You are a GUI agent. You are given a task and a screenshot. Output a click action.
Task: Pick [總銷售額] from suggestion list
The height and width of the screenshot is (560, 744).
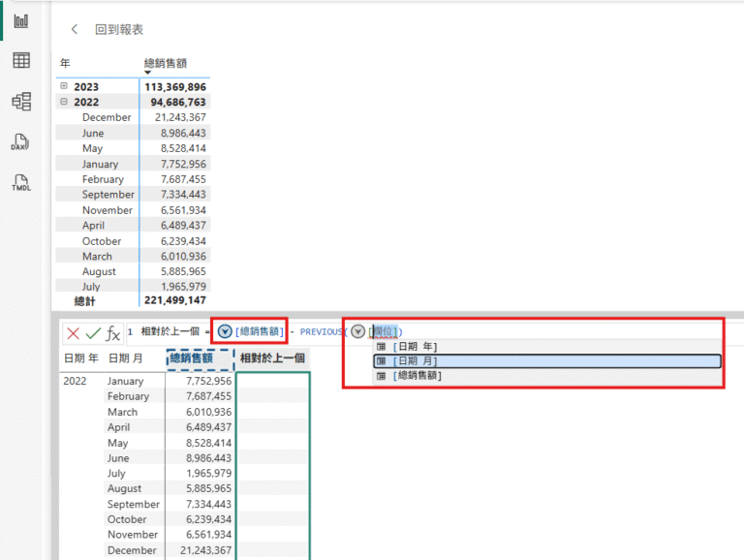[418, 375]
